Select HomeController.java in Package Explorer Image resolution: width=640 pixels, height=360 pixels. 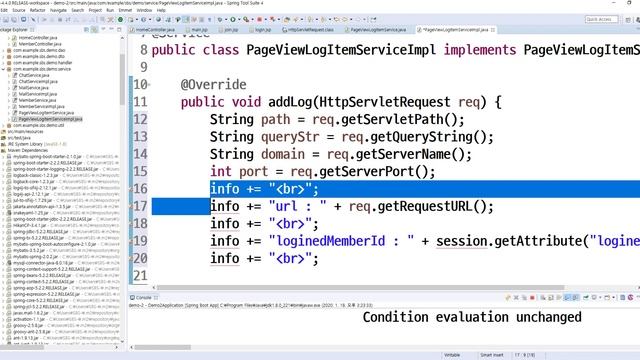click(38, 38)
